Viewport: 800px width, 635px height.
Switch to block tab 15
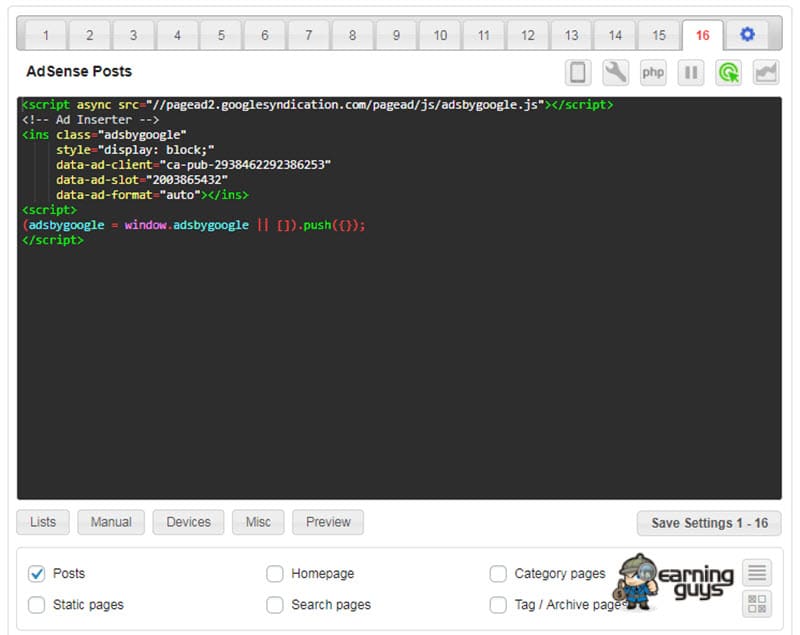[659, 35]
